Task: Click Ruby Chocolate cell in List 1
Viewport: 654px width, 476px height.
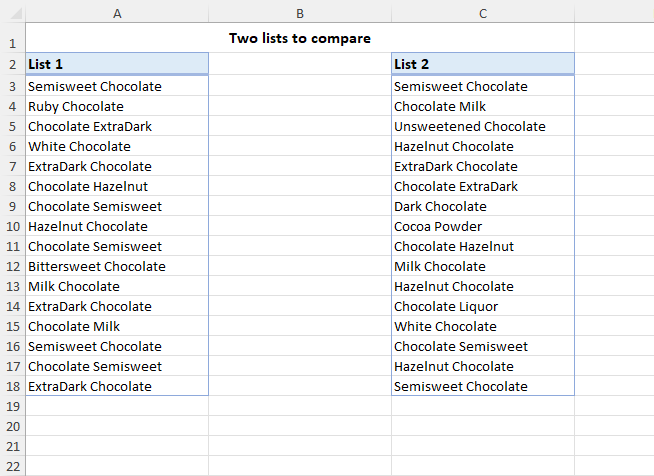Action: [x=117, y=106]
